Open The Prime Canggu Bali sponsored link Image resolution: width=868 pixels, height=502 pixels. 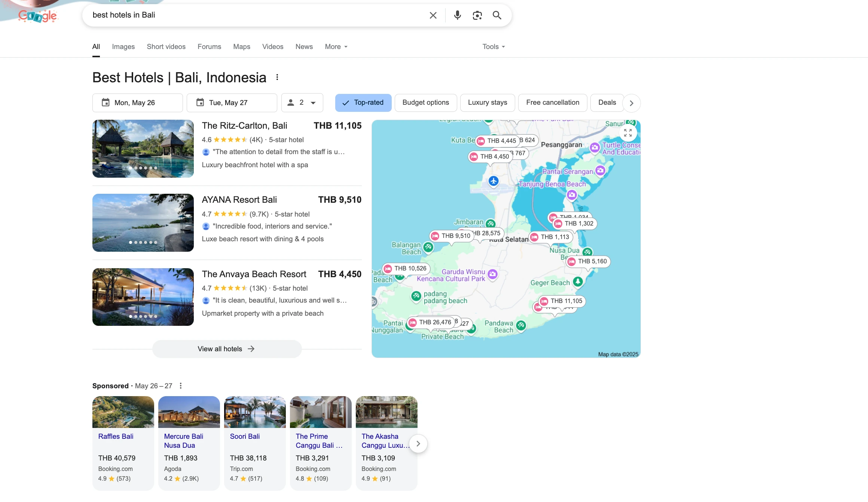(319, 441)
